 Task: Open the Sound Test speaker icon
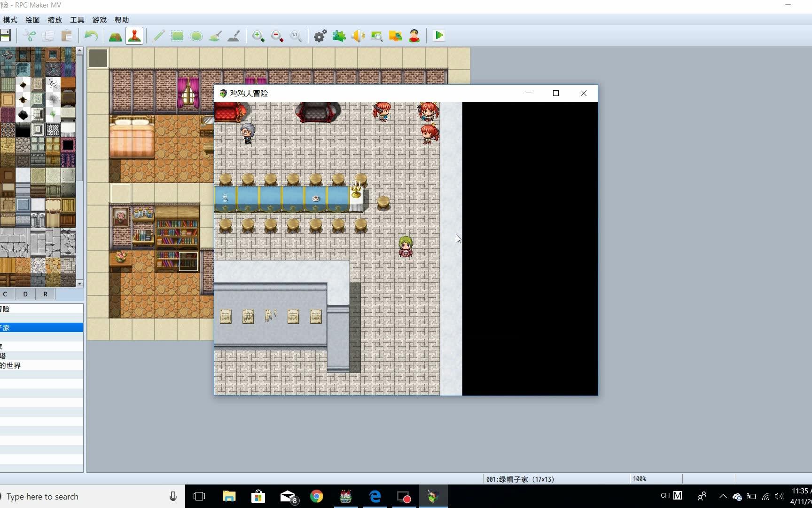(x=358, y=36)
